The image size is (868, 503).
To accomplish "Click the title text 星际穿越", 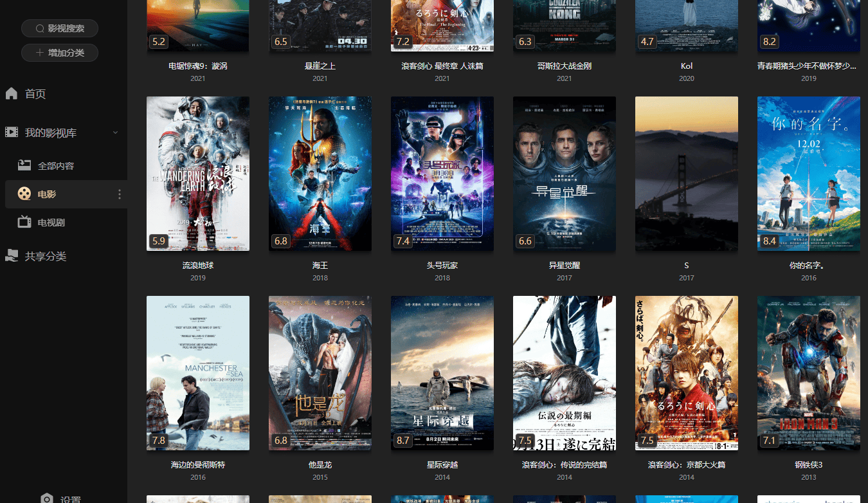I will [x=442, y=465].
